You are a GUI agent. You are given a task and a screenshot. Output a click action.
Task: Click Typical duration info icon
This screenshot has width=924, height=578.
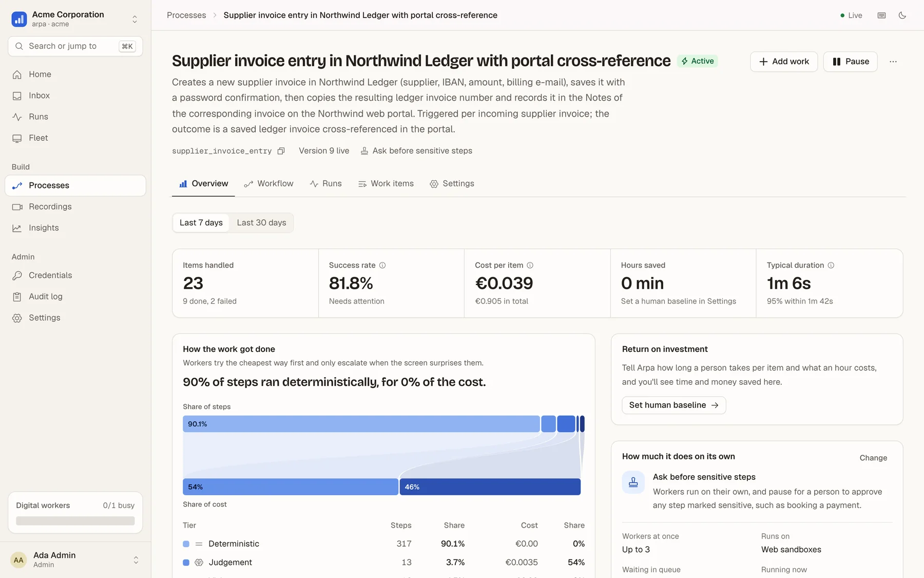click(831, 266)
